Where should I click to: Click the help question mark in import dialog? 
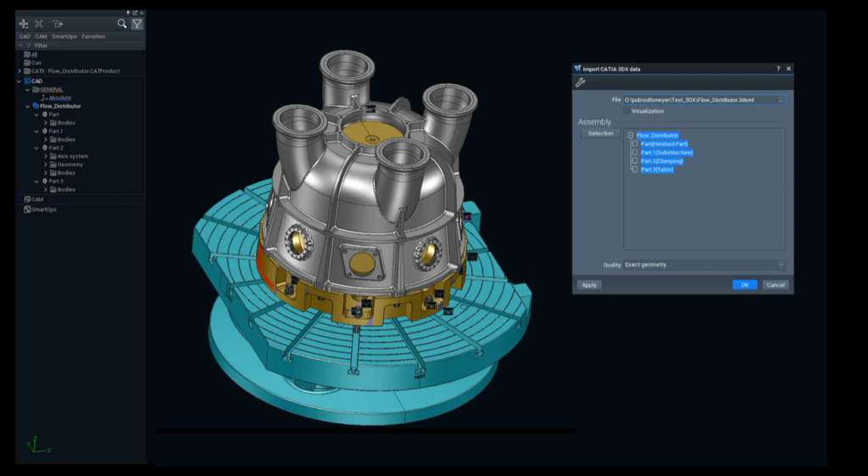(x=778, y=69)
